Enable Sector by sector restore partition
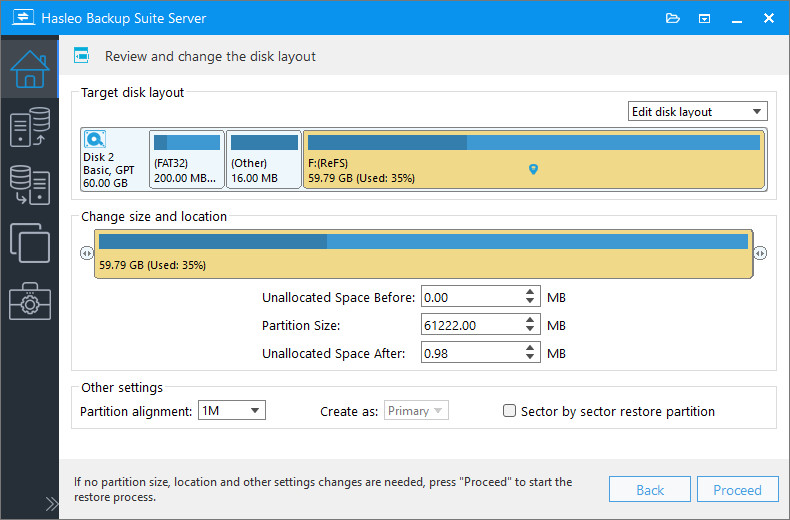The width and height of the screenshot is (790, 520). (509, 411)
